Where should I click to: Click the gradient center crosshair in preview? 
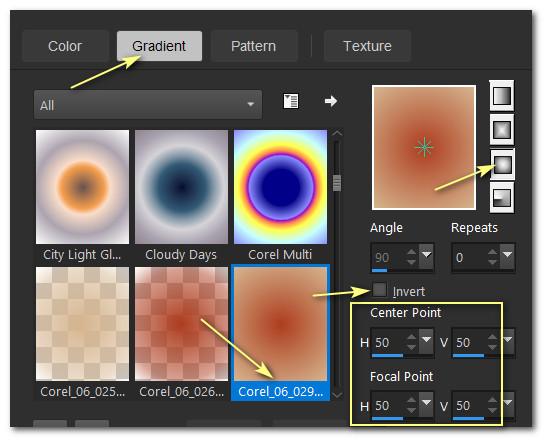424,148
